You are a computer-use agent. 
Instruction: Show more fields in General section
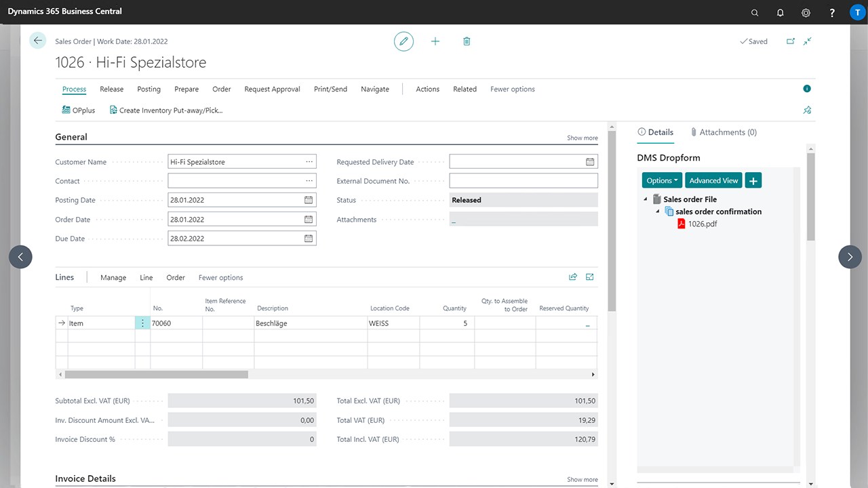click(x=583, y=138)
